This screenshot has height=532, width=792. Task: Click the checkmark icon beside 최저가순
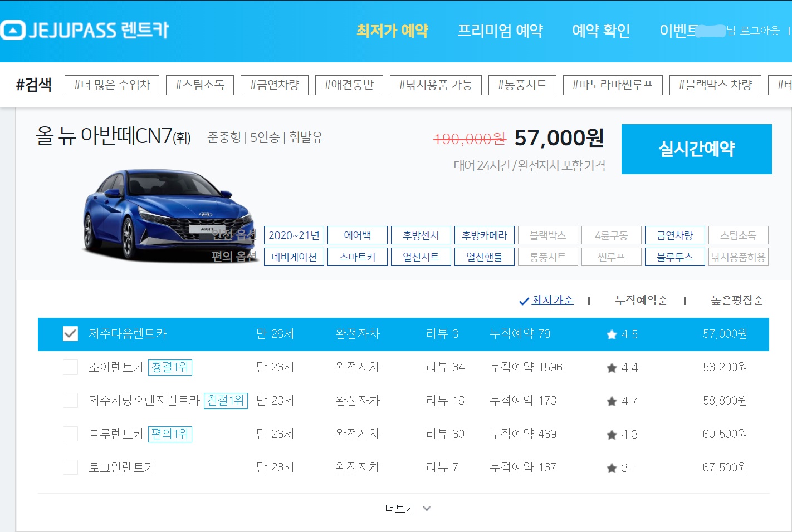[x=524, y=301]
